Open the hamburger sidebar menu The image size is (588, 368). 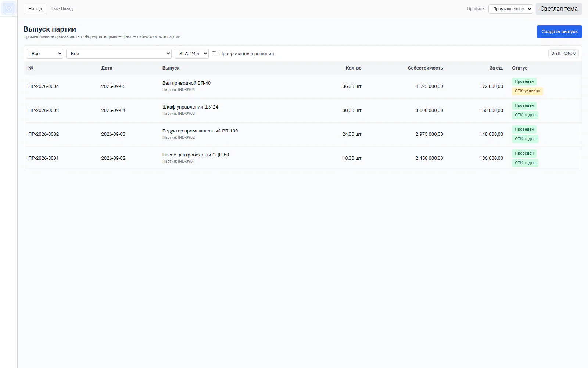pyautogui.click(x=8, y=8)
